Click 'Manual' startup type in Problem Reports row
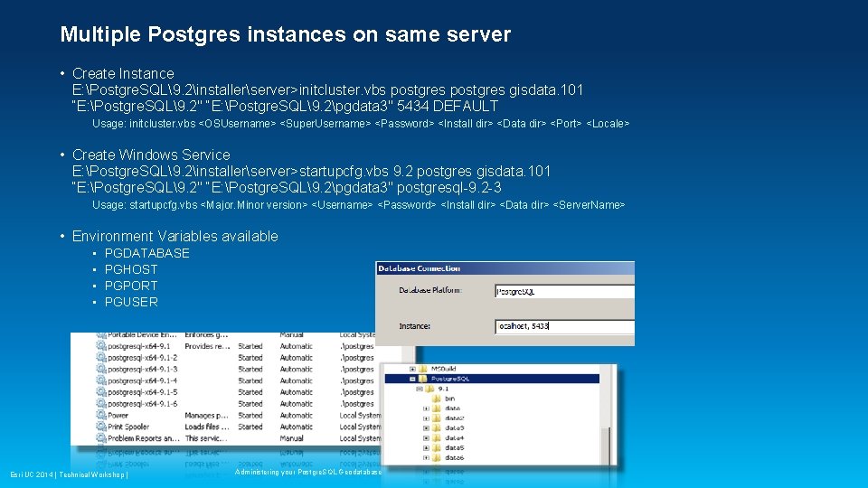Screen dimensions: 868x488 pos(292,438)
